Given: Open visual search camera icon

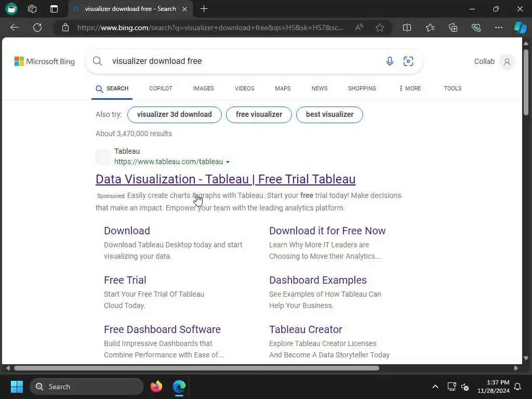Looking at the screenshot, I should click(408, 61).
